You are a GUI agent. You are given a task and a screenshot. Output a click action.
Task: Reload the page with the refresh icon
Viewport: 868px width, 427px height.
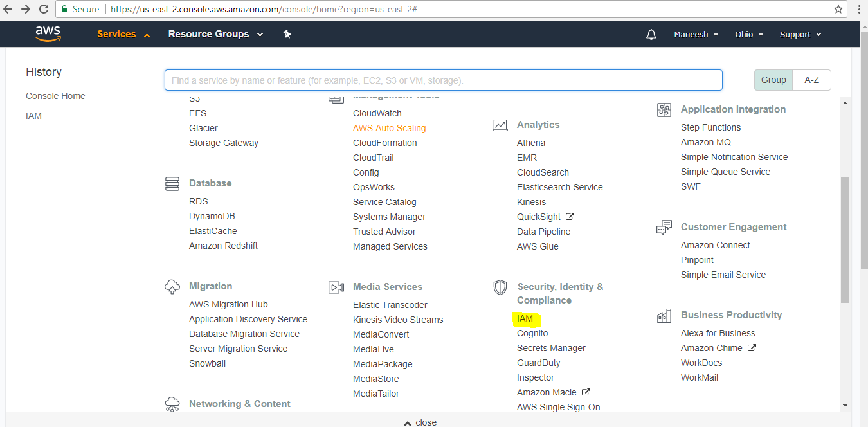pos(44,9)
